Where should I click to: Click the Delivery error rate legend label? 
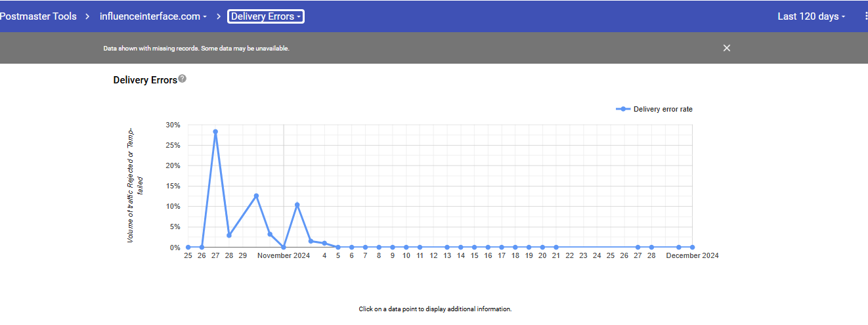click(662, 109)
